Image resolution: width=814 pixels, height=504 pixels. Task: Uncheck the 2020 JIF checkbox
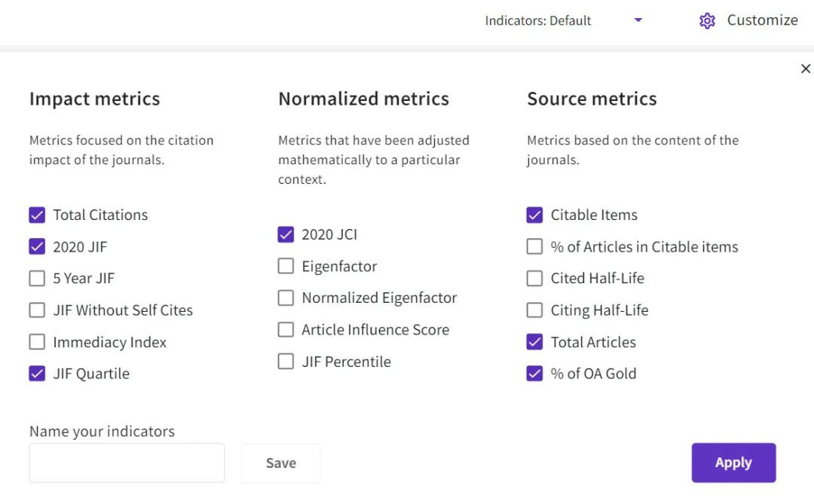[37, 247]
